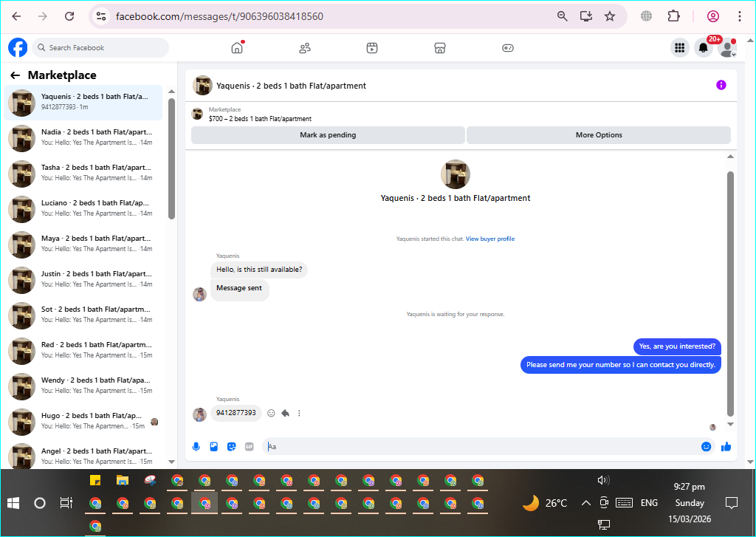Reply to the 9412877393 message

coord(286,413)
